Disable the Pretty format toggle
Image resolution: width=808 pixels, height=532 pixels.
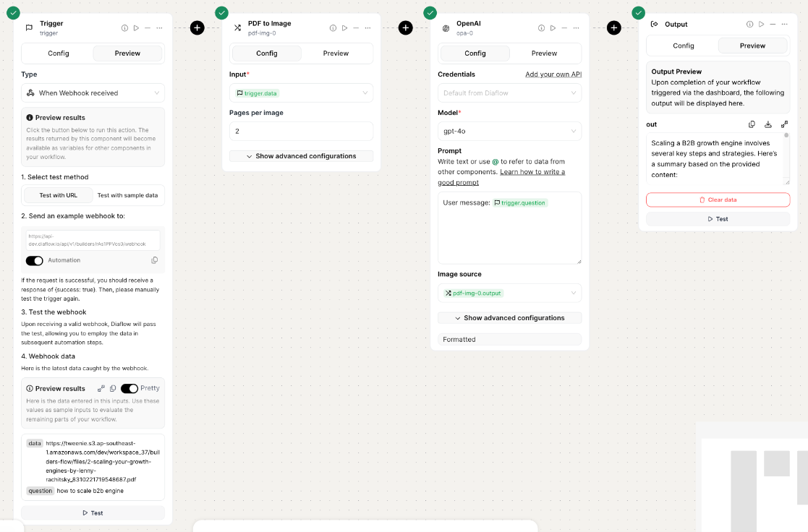click(x=129, y=388)
